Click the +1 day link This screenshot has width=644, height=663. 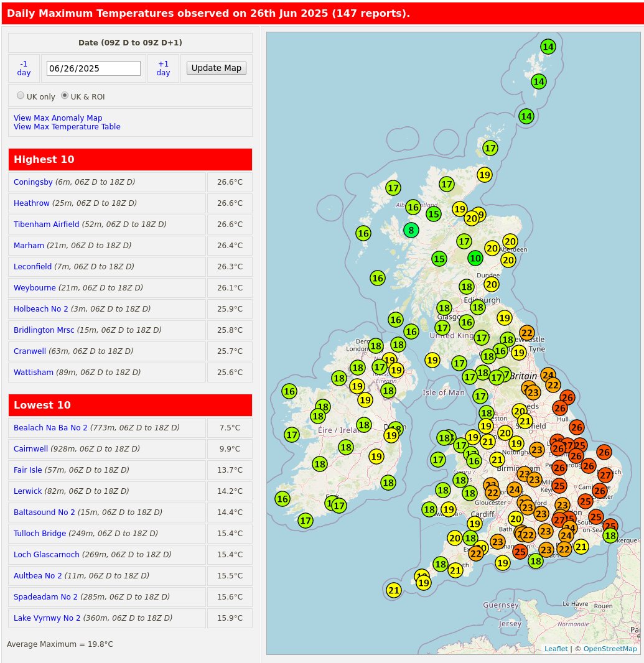point(163,68)
